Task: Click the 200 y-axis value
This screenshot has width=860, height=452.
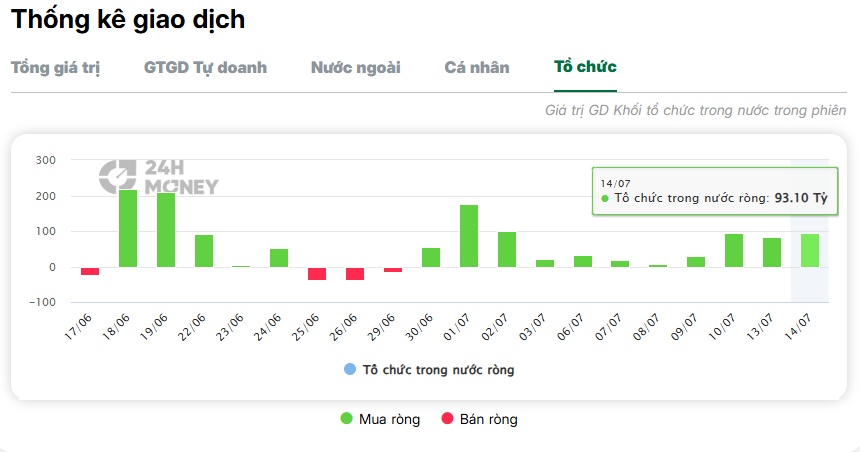Action: click(46, 196)
